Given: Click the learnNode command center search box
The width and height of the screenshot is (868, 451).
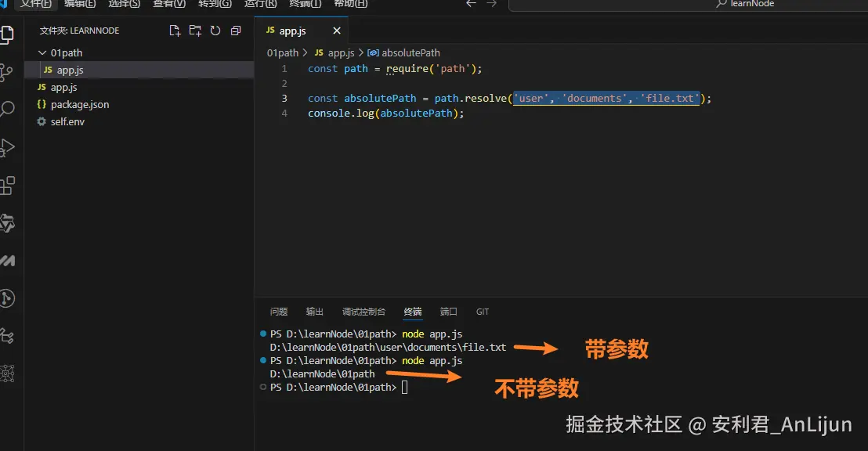Looking at the screenshot, I should point(688,5).
